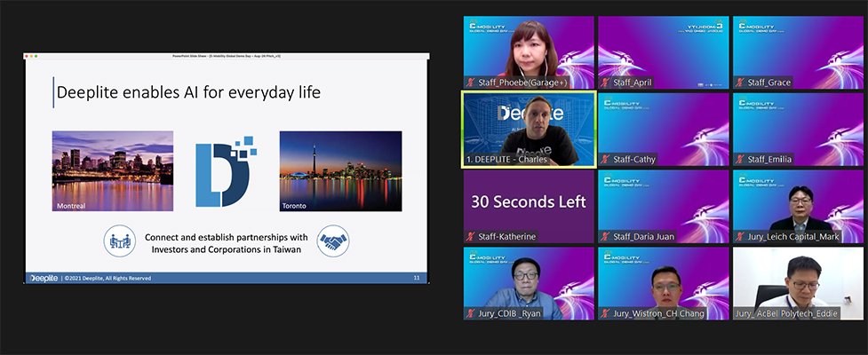Select the Staff_Phoebe(Garage+) video tile
This screenshot has width=868, height=355.
click(x=529, y=52)
